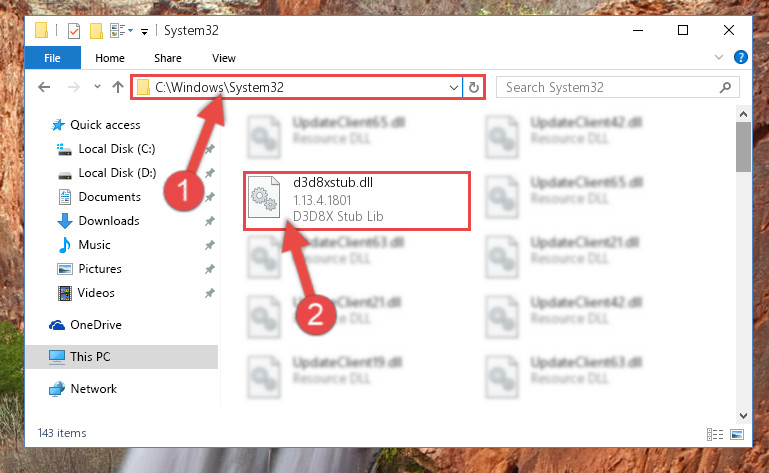Click in the Search System32 field

[608, 87]
